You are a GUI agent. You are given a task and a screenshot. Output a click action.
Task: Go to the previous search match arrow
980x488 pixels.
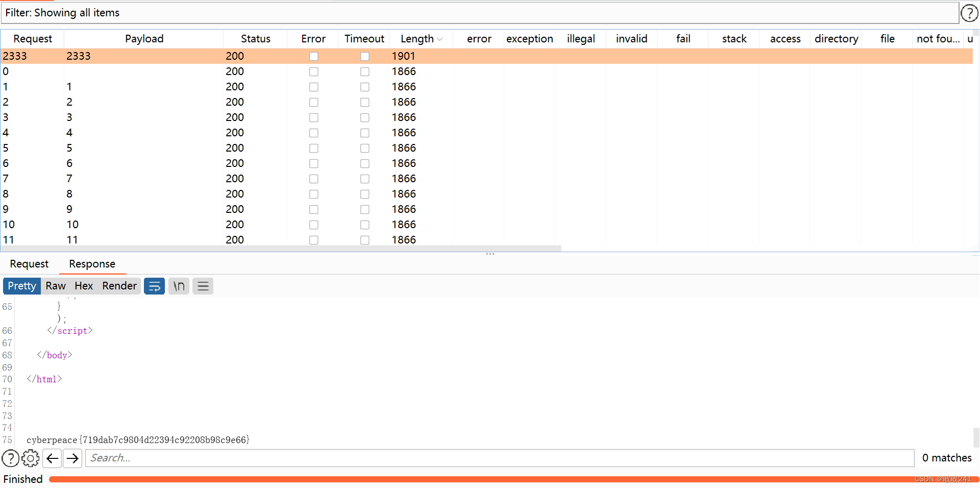52,458
